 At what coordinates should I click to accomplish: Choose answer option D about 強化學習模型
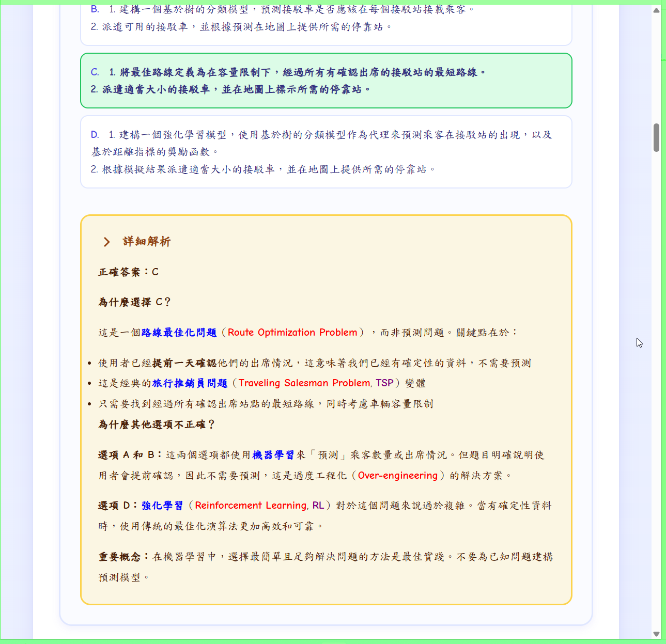326,152
